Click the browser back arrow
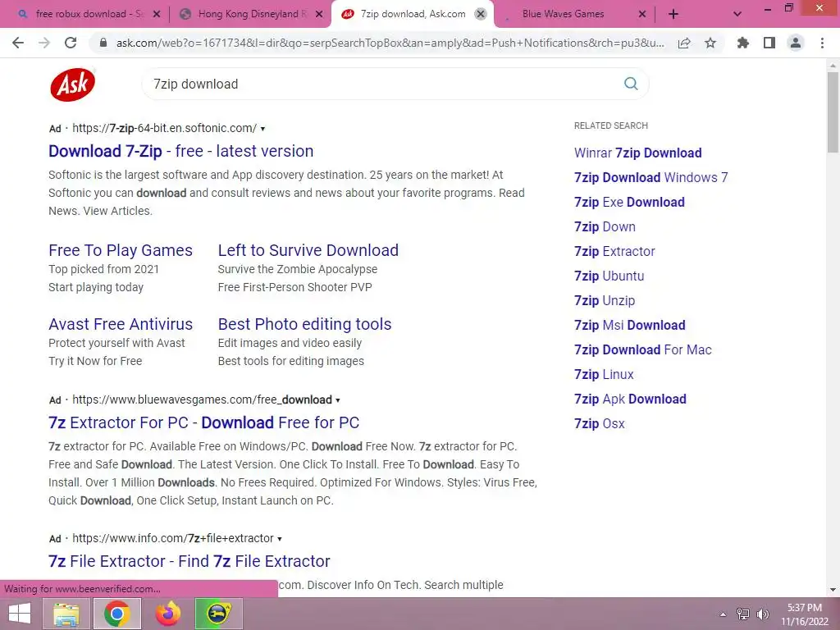This screenshot has width=840, height=630. [x=18, y=43]
